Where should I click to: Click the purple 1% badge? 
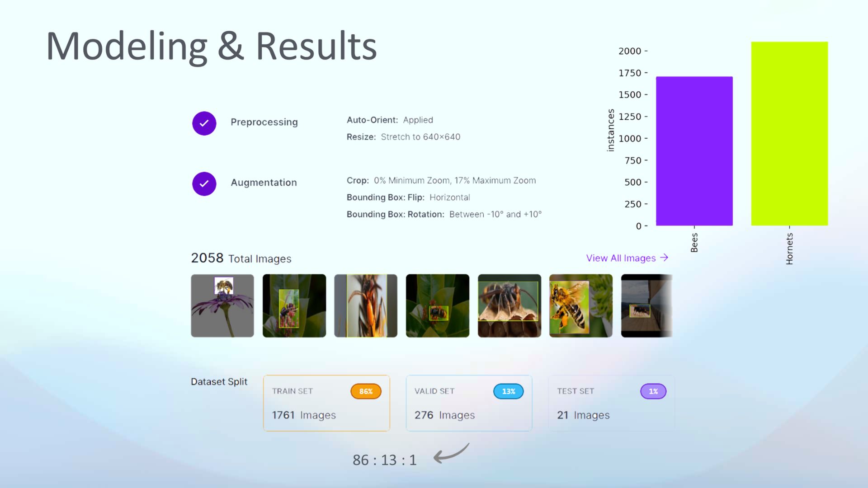pyautogui.click(x=653, y=391)
